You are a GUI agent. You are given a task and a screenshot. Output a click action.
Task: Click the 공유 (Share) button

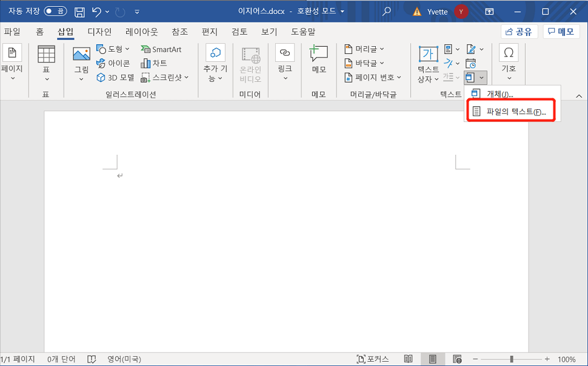pyautogui.click(x=519, y=32)
